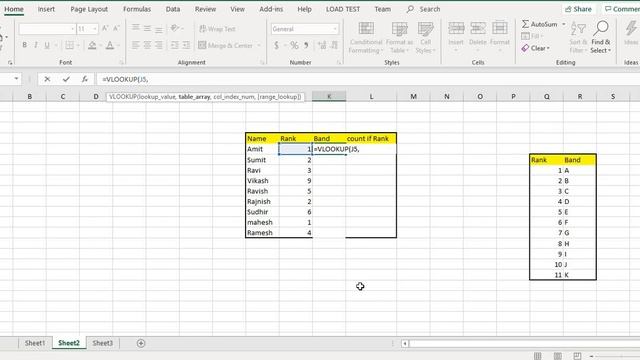640x360 pixels.
Task: Switch to Normal view in status bar
Action: 538,356
